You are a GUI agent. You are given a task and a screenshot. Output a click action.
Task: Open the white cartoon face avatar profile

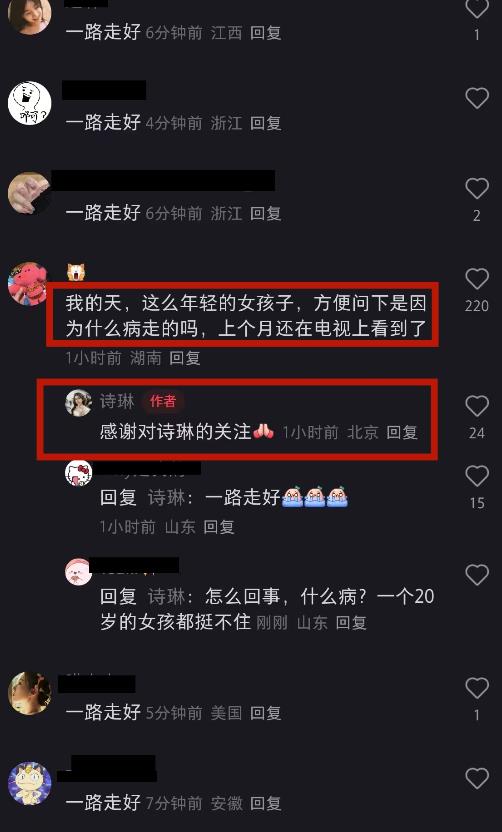pos(29,103)
